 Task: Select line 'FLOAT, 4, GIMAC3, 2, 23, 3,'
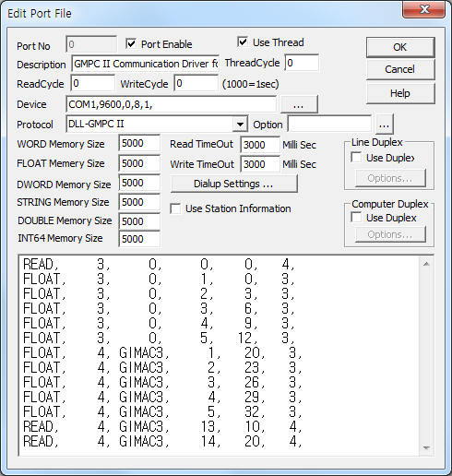click(x=162, y=367)
